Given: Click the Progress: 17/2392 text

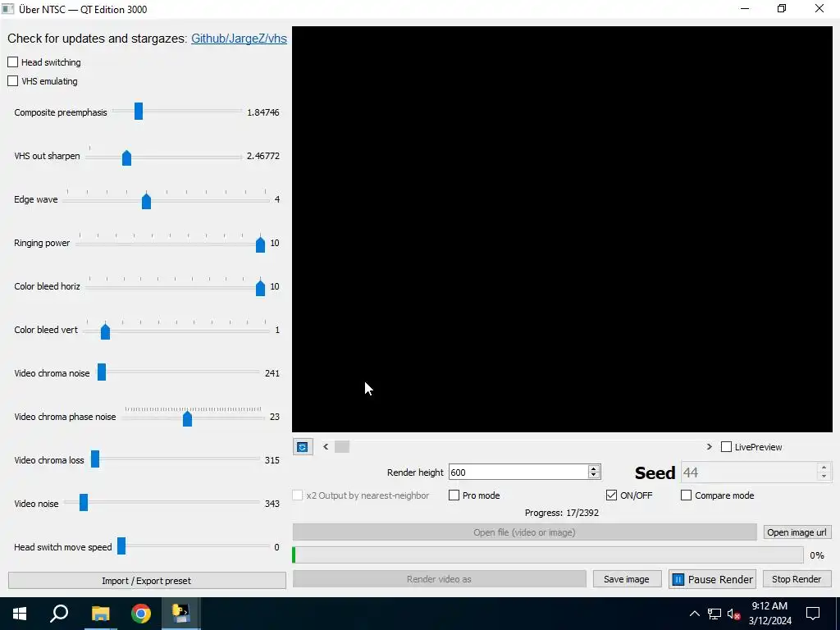Looking at the screenshot, I should [562, 513].
